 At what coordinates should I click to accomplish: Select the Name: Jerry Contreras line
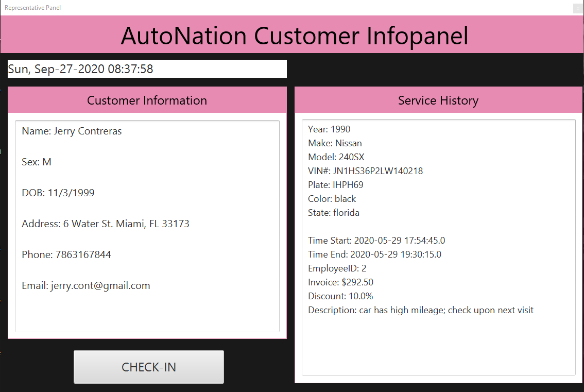[72, 131]
